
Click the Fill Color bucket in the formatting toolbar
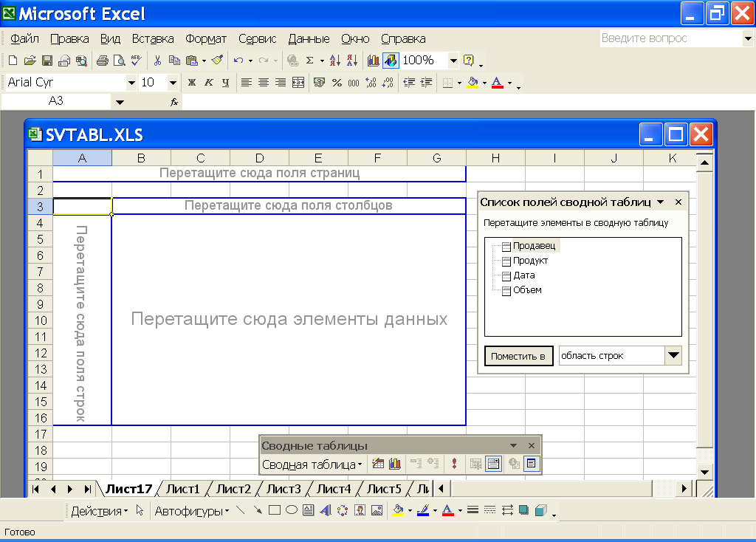(472, 83)
